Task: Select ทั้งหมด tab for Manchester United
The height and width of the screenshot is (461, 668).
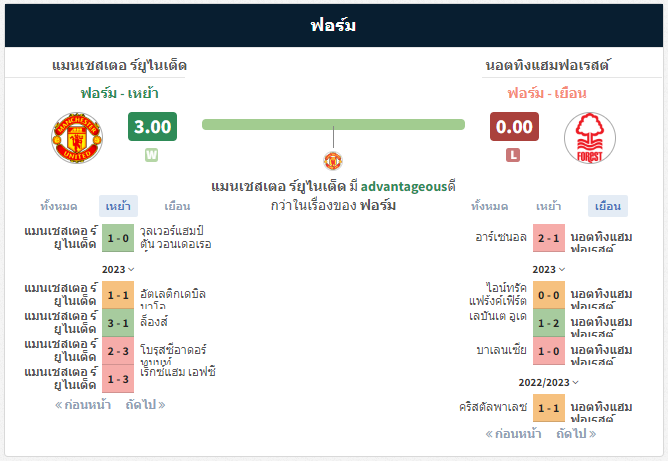Action: coord(59,206)
